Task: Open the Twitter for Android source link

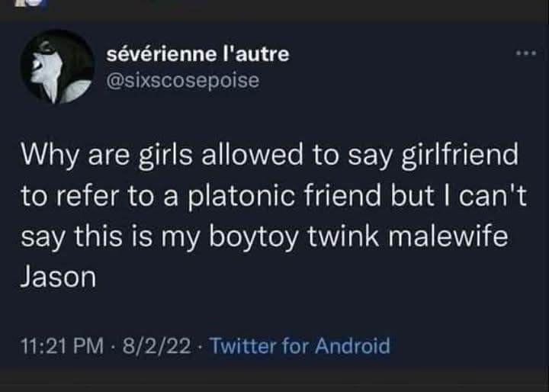Action: coord(299,346)
